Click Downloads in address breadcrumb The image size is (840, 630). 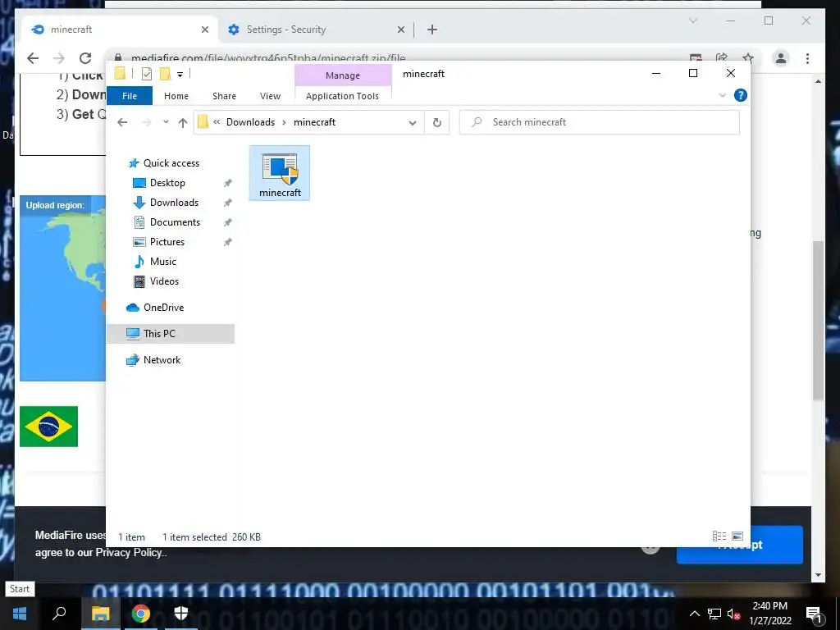250,122
